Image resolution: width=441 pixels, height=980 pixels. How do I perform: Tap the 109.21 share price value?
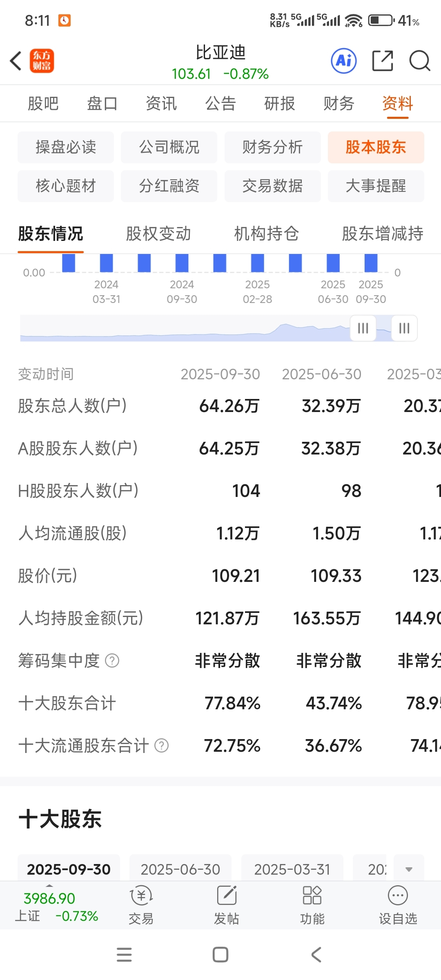(236, 576)
